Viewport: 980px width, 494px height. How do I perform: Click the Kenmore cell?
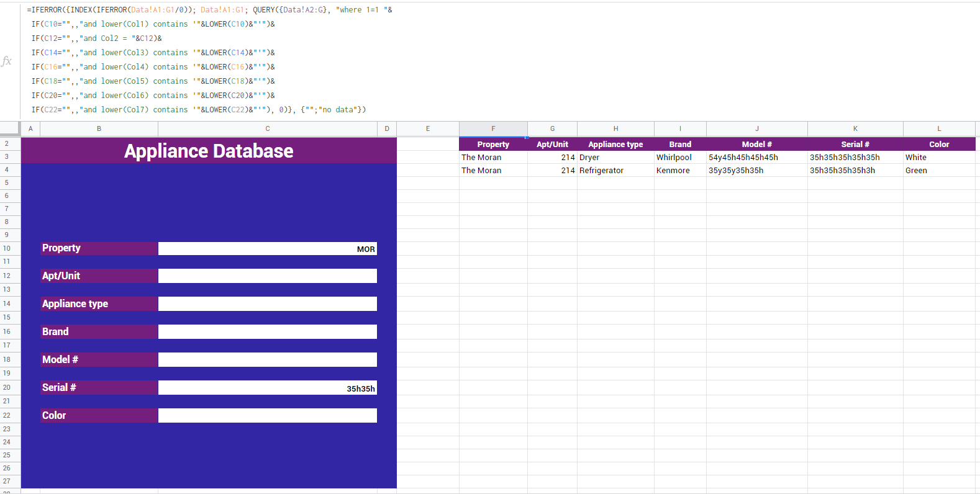click(680, 170)
